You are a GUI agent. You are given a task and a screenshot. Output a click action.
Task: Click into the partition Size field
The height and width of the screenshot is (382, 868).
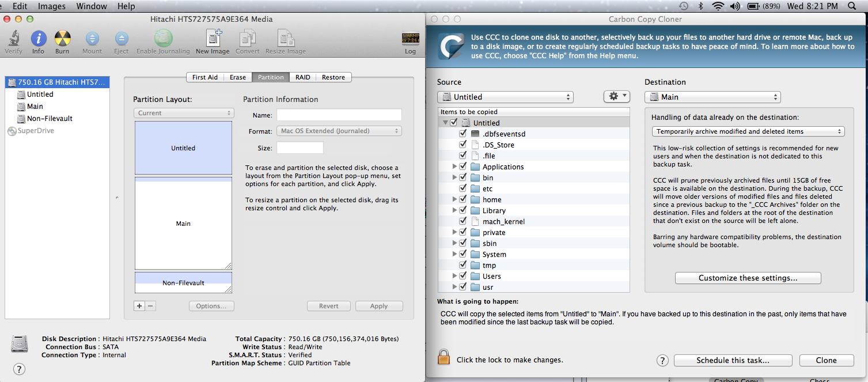click(x=300, y=147)
